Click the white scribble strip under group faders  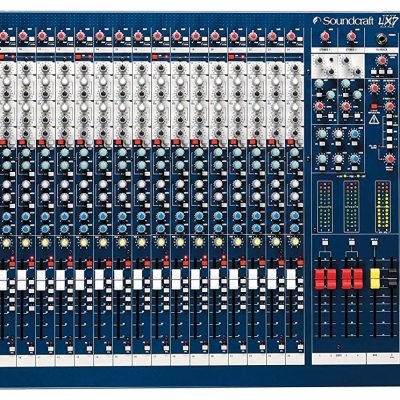pos(339,358)
